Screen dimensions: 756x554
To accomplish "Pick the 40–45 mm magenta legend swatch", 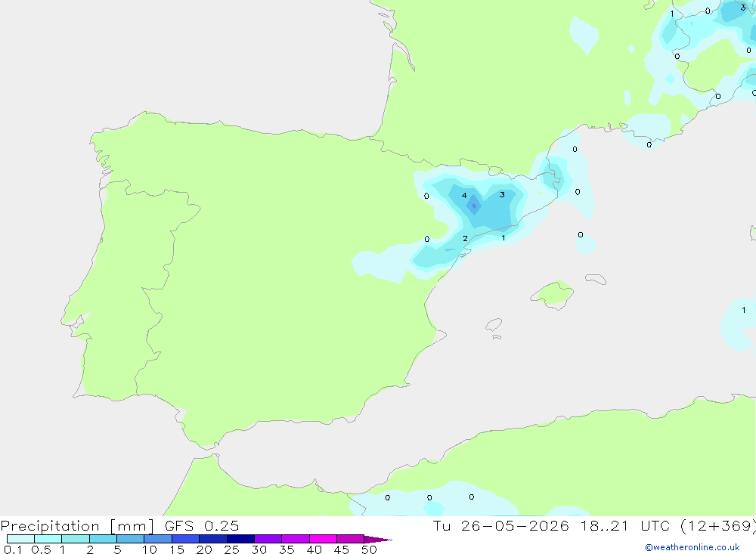I will click(x=323, y=539).
